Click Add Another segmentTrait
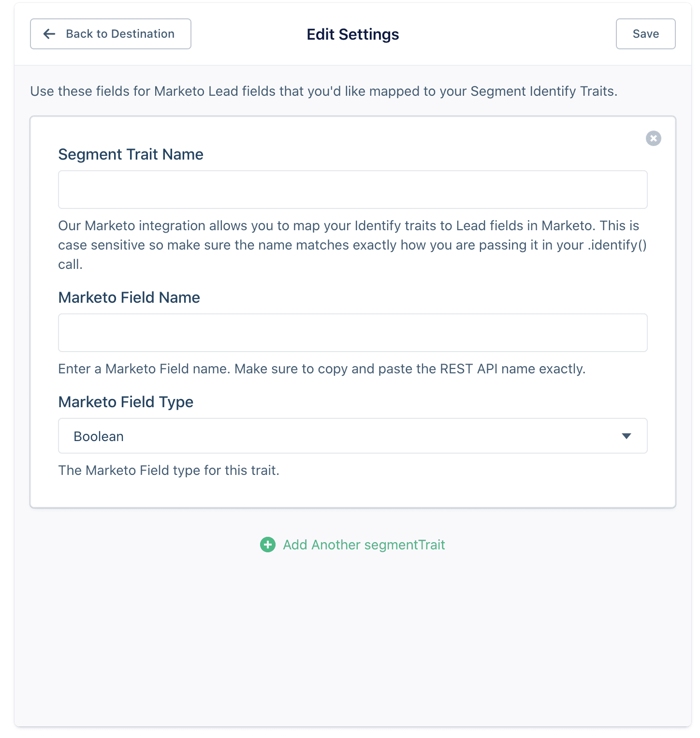 coord(364,545)
